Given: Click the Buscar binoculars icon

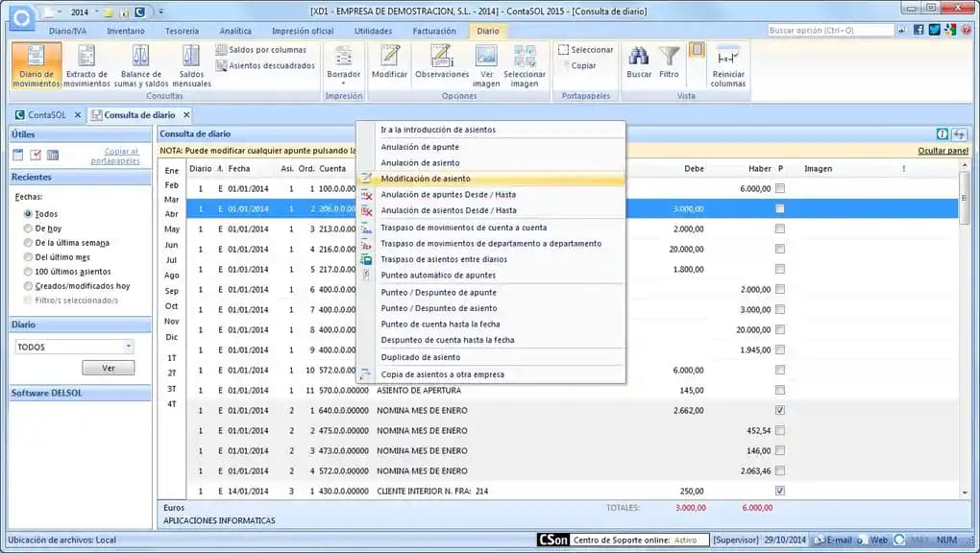Looking at the screenshot, I should [638, 56].
